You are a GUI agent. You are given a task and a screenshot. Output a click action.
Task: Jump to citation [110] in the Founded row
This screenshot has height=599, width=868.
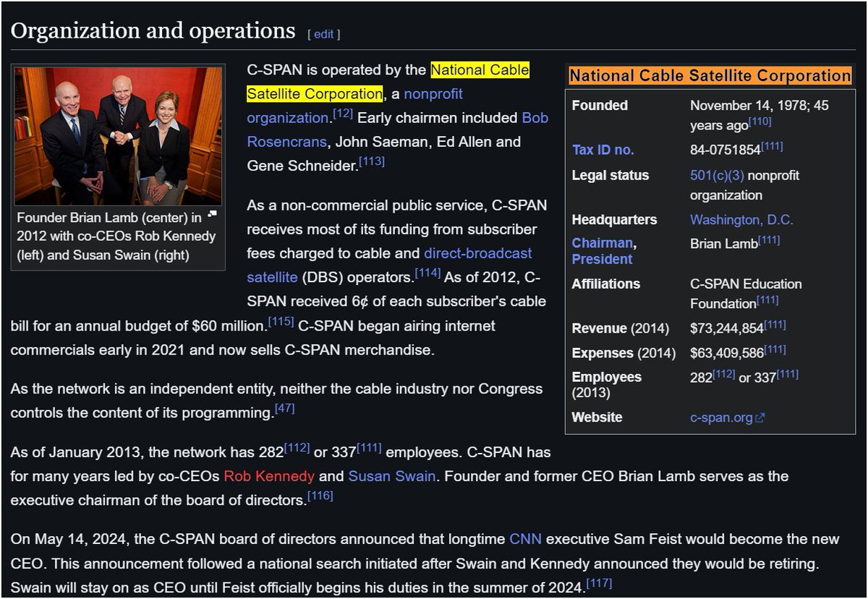759,121
